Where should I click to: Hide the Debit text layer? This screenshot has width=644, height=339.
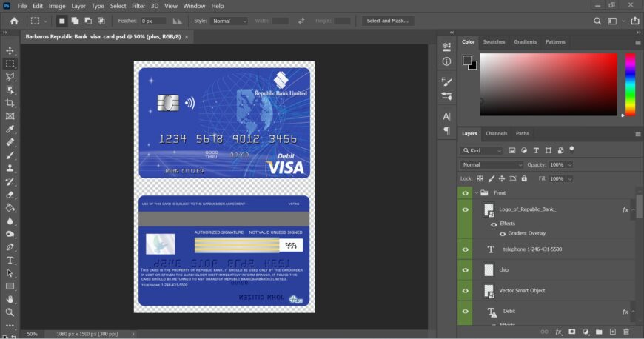point(466,311)
